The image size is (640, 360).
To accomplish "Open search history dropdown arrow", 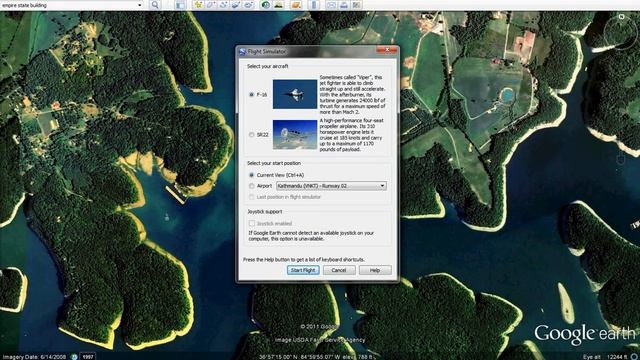I will (140, 5).
